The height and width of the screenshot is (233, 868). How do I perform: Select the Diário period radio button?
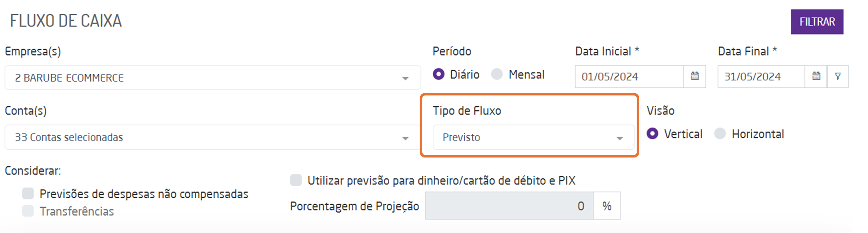click(x=439, y=74)
